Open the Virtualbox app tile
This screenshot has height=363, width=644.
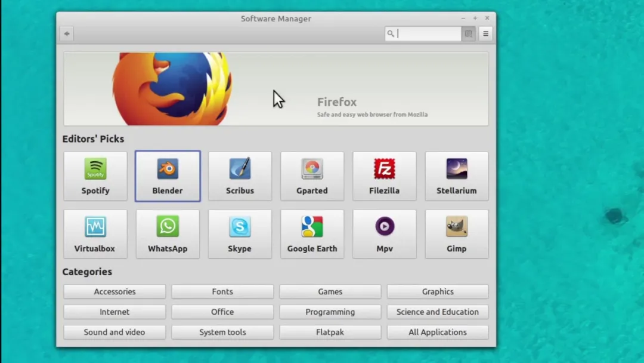(95, 234)
